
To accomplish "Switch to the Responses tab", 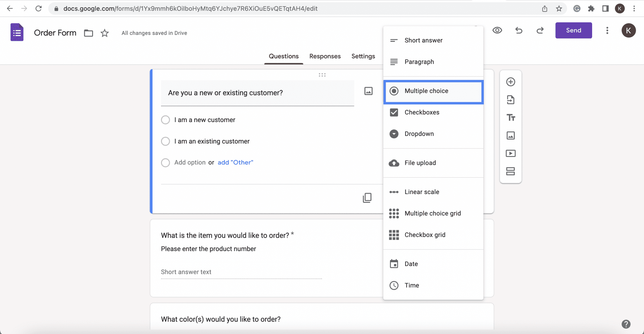I will (x=325, y=56).
